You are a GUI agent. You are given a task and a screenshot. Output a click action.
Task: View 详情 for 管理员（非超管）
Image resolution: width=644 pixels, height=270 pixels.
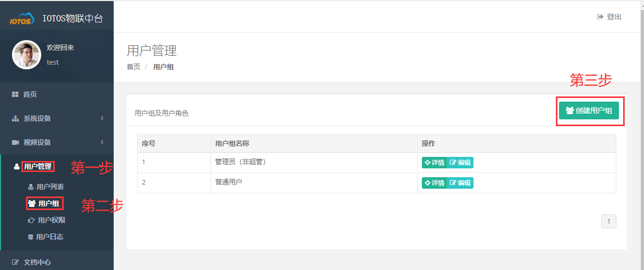click(x=434, y=163)
